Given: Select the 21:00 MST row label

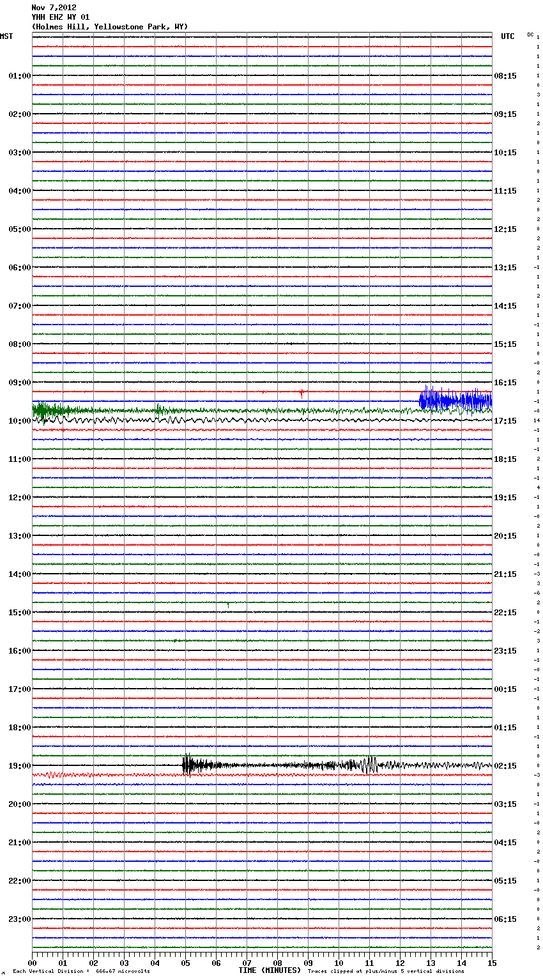Looking at the screenshot, I should point(20,843).
